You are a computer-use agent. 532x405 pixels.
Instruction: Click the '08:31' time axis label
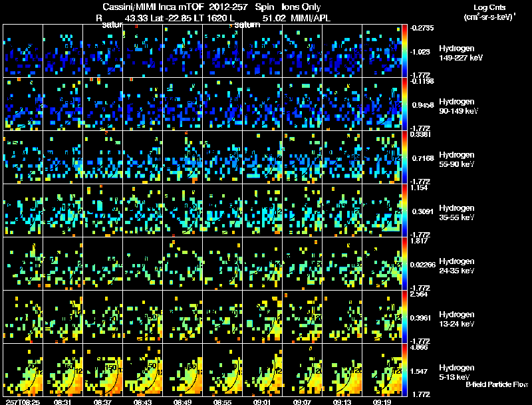pyautogui.click(x=63, y=402)
